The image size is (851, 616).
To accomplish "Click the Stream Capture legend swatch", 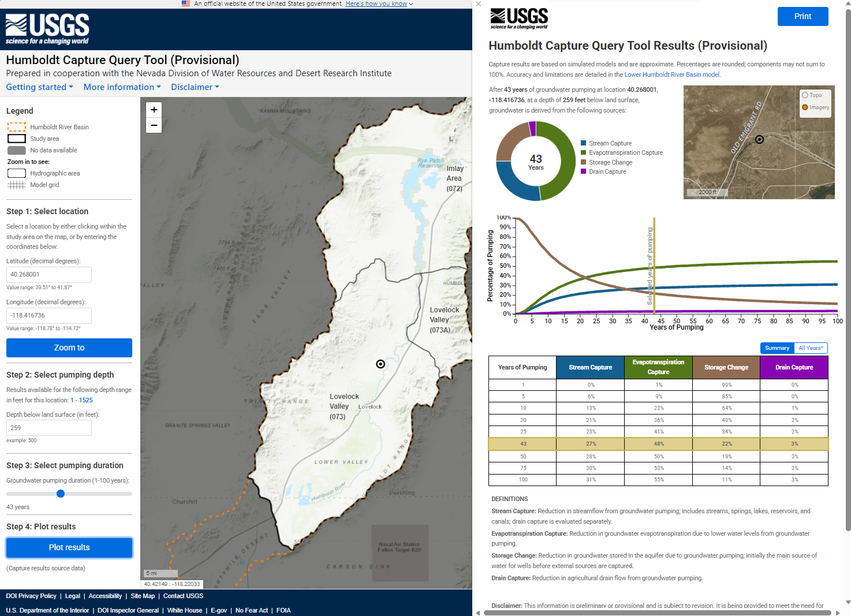I will click(x=583, y=143).
